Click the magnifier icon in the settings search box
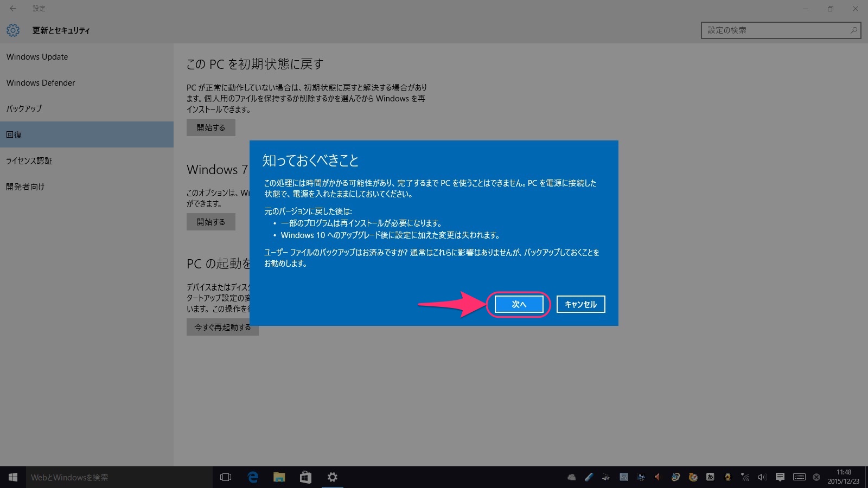Image resolution: width=868 pixels, height=488 pixels. pyautogui.click(x=854, y=30)
